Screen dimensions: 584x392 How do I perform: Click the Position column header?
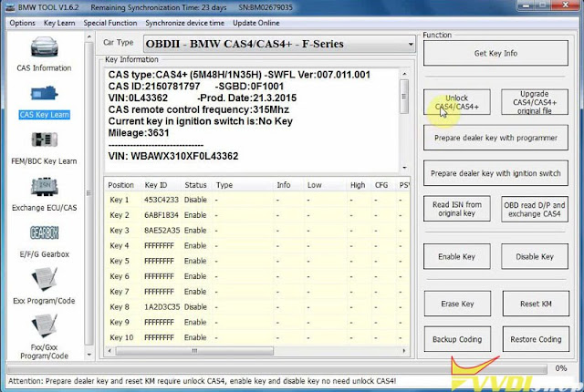121,185
